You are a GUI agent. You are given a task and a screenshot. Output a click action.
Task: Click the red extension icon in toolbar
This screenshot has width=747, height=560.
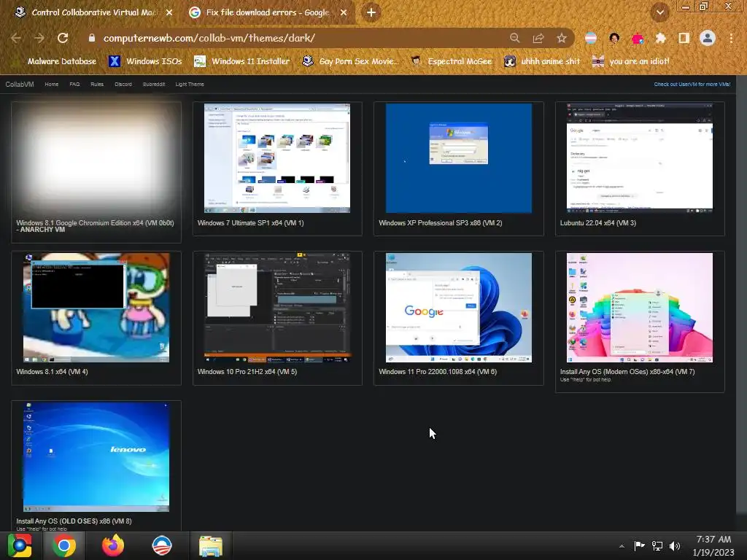(638, 38)
